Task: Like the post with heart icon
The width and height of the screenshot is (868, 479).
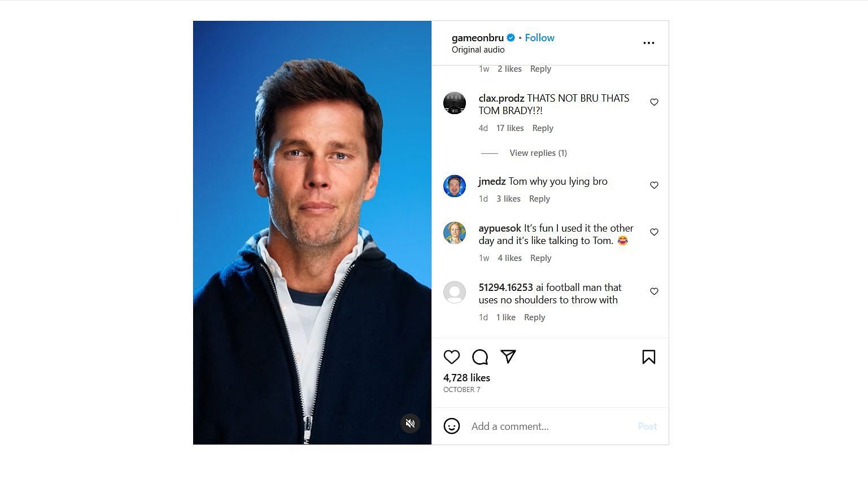Action: [451, 357]
